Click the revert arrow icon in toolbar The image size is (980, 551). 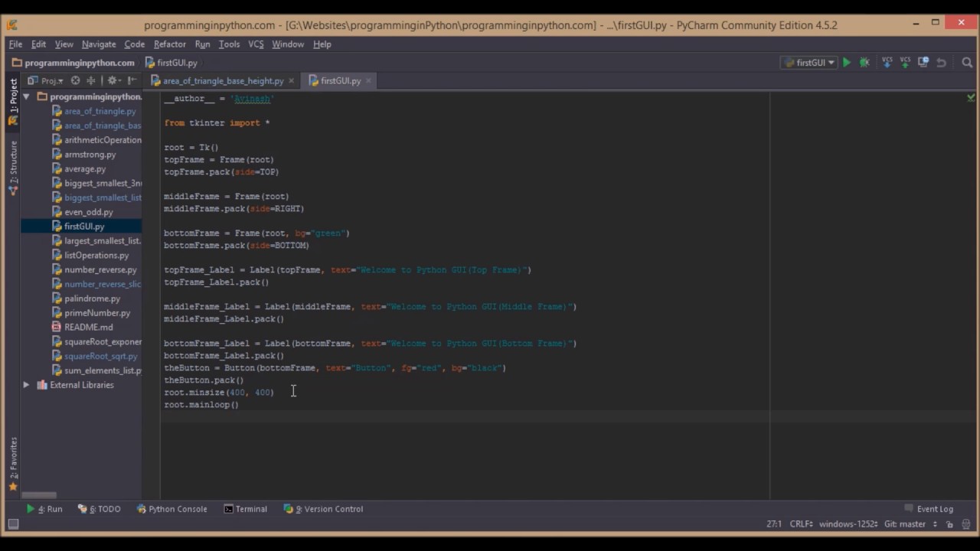[942, 63]
